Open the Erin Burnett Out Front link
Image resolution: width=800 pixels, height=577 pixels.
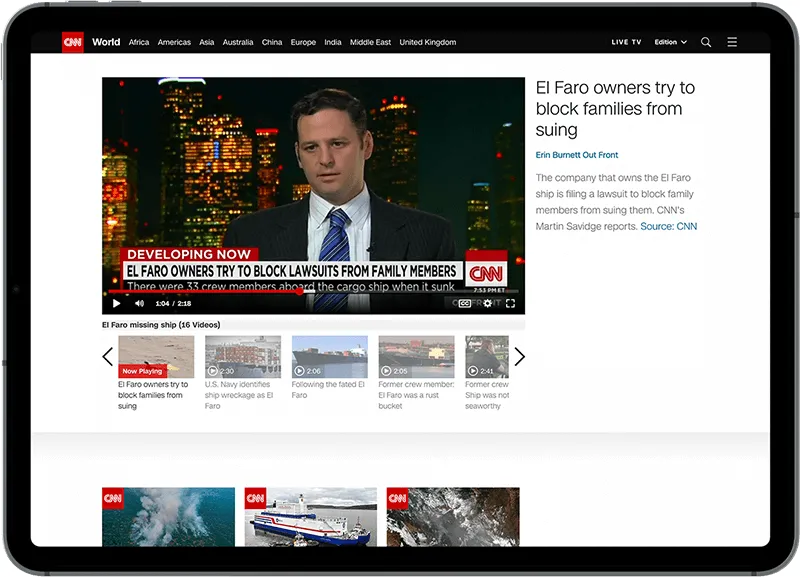tap(577, 155)
